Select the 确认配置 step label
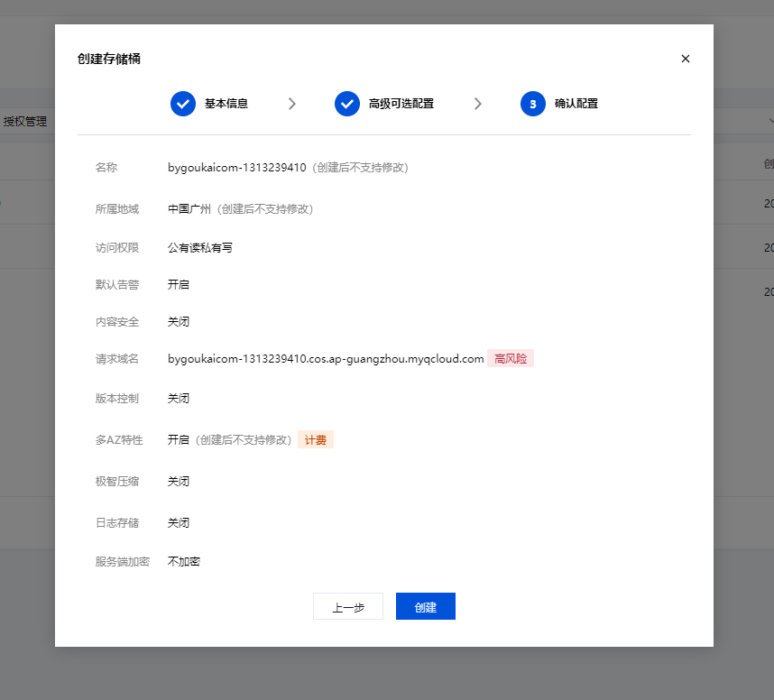 click(576, 104)
